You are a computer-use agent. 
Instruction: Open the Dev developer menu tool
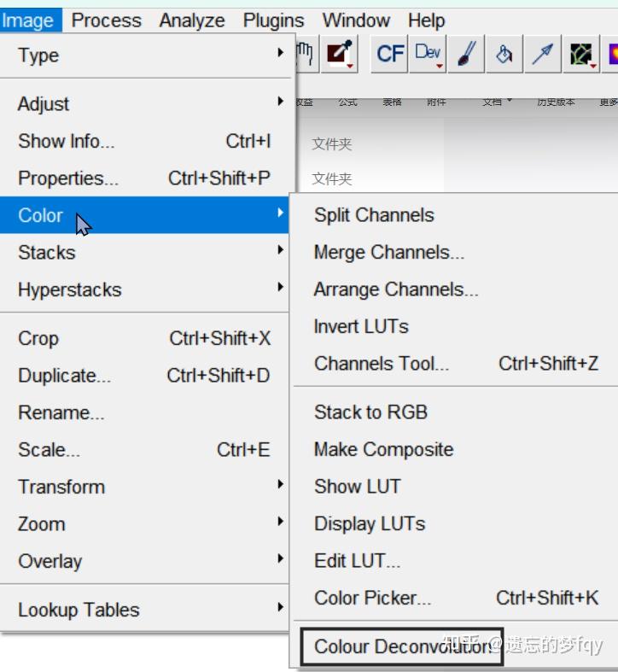click(428, 55)
